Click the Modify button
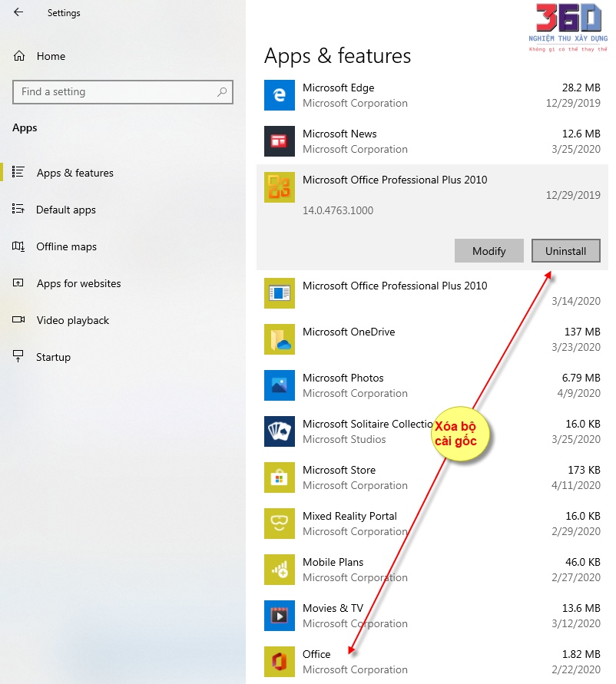This screenshot has width=616, height=684. click(x=489, y=251)
